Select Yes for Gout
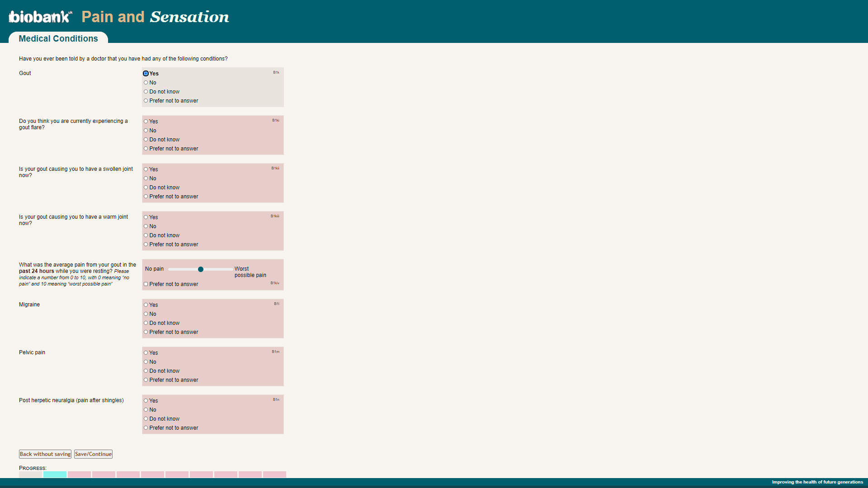Viewport: 868px width, 488px height. 146,74
